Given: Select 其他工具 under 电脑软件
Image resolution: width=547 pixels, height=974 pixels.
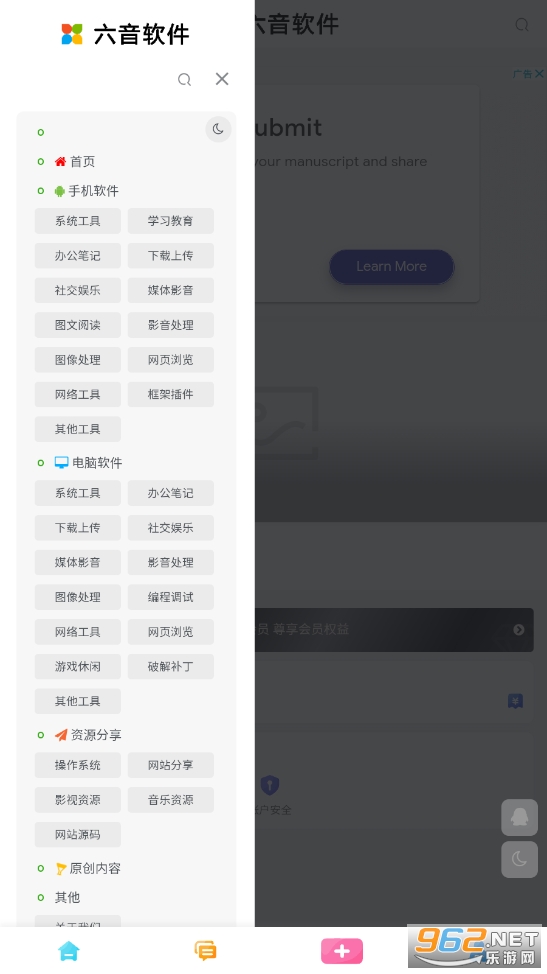Looking at the screenshot, I should pos(78,701).
